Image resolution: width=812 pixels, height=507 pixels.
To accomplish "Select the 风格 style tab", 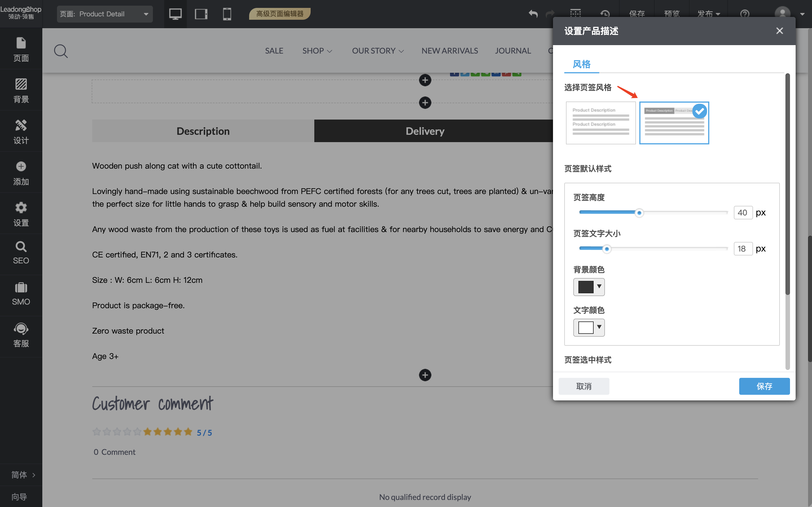I will 581,64.
